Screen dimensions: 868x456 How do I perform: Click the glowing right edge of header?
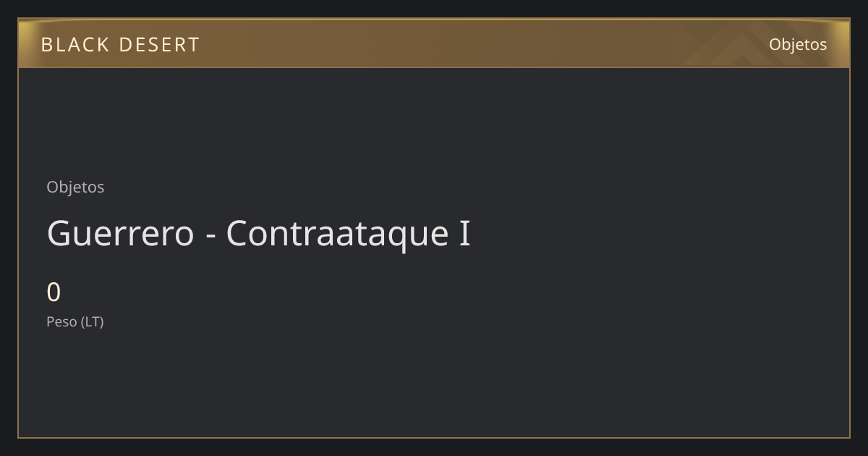click(x=843, y=43)
